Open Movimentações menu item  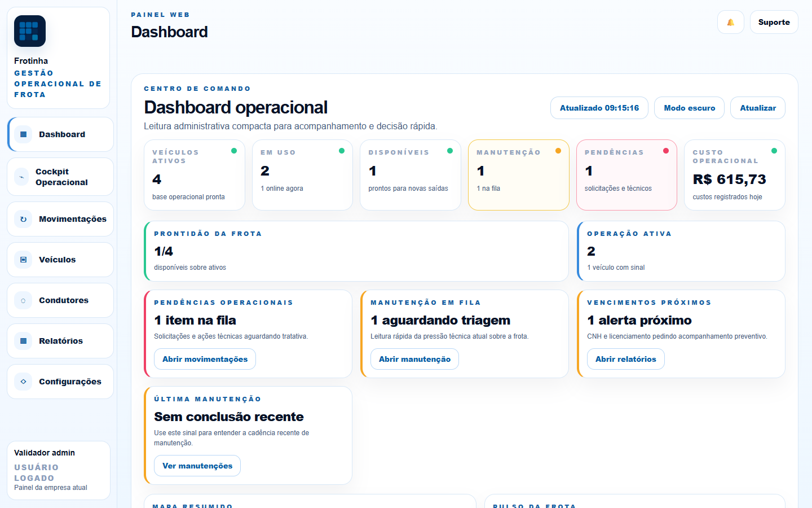(60, 219)
